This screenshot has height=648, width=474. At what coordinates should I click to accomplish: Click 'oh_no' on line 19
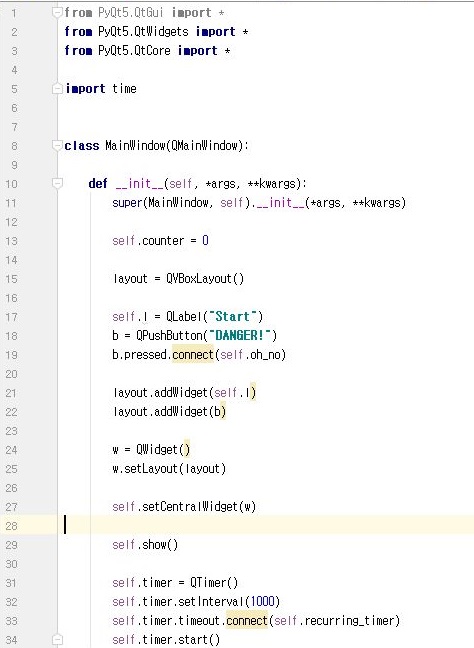point(265,355)
